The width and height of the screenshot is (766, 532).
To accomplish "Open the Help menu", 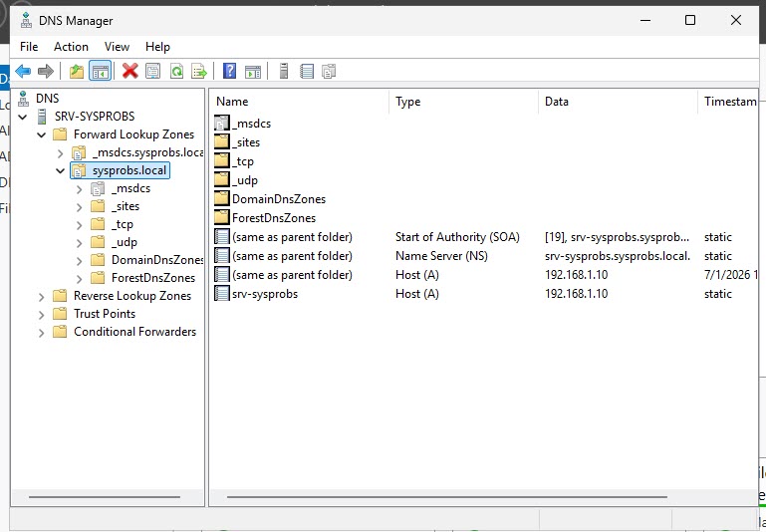I will pos(157,47).
